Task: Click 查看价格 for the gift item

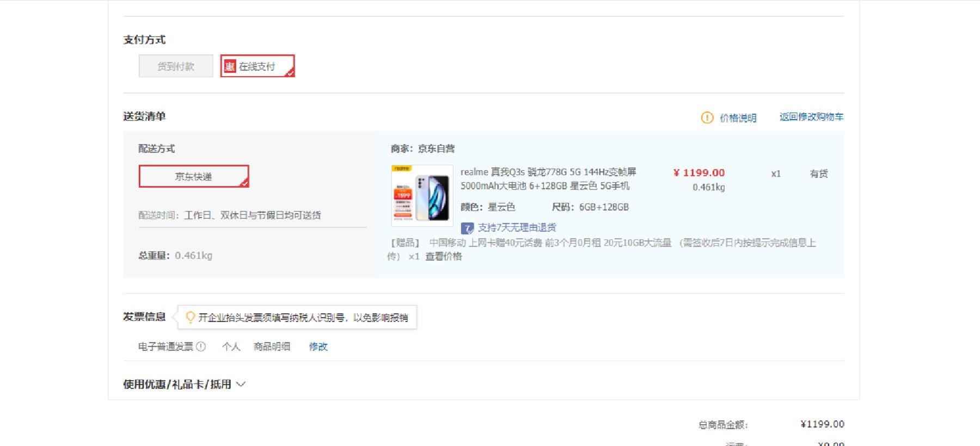Action: (444, 256)
